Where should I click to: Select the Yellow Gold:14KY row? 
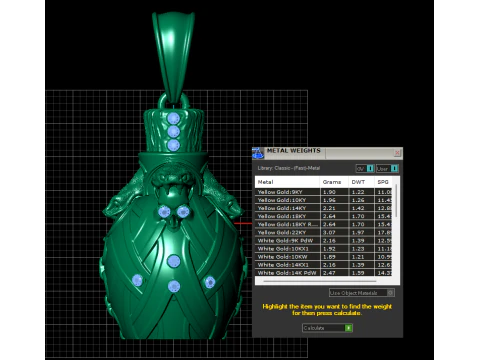(324, 208)
